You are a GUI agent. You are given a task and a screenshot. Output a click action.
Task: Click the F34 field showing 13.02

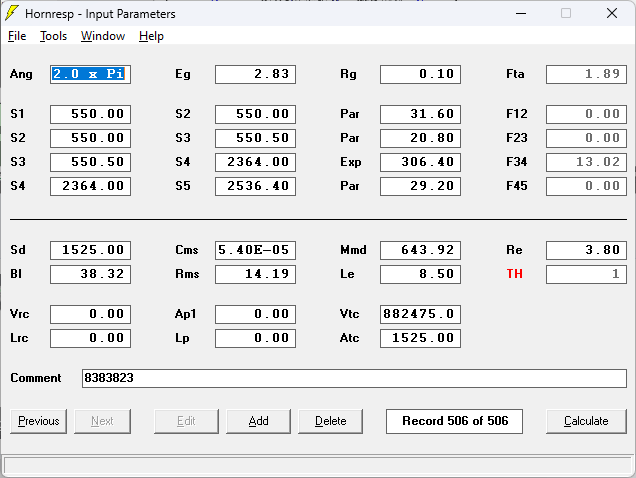pos(586,162)
